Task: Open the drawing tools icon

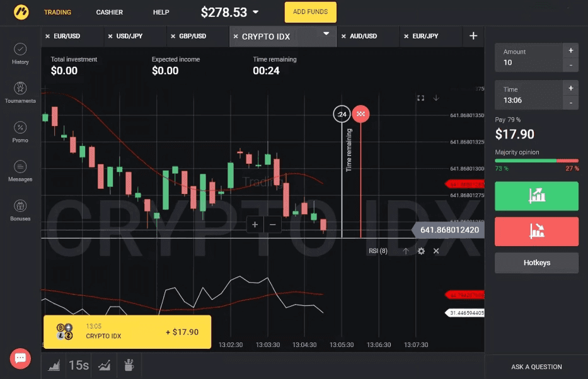Action: click(129, 365)
